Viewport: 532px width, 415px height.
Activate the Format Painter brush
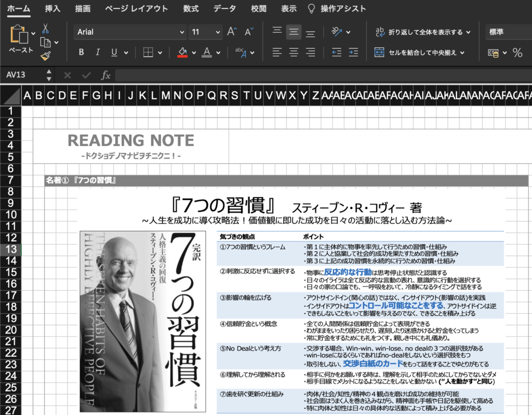pos(46,56)
